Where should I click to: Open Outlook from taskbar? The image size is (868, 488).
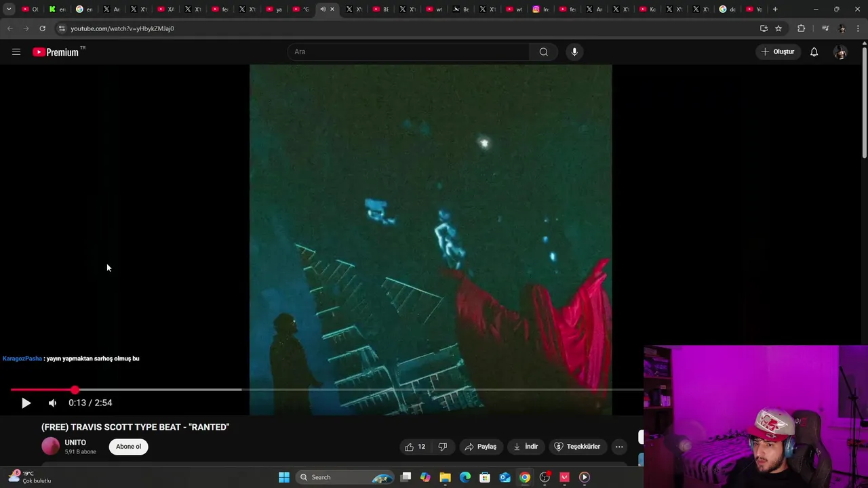pos(505,477)
